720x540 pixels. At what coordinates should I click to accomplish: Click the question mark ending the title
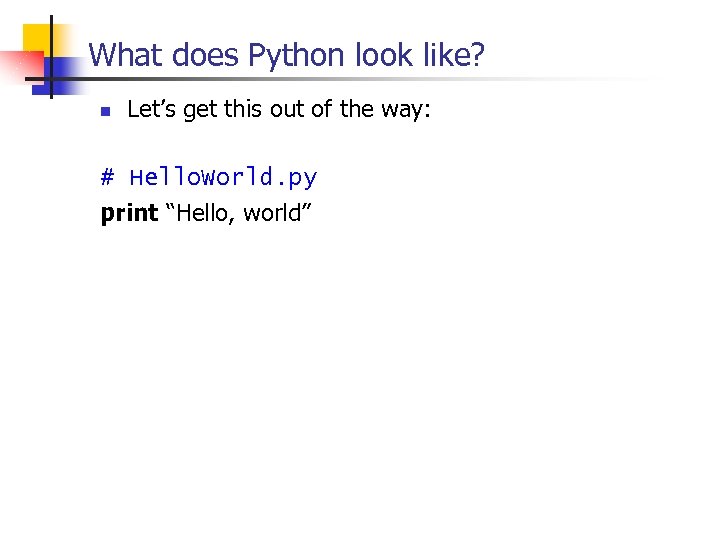475,55
